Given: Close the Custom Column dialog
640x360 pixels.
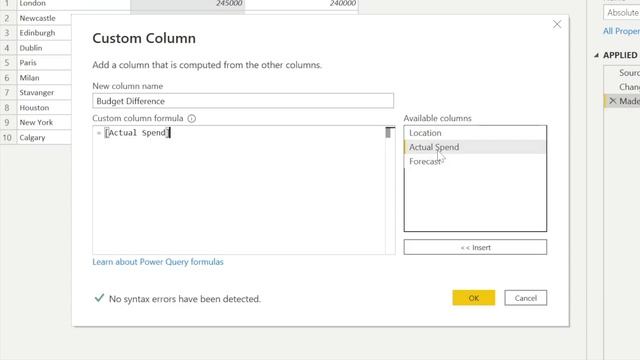Looking at the screenshot, I should click(x=557, y=24).
